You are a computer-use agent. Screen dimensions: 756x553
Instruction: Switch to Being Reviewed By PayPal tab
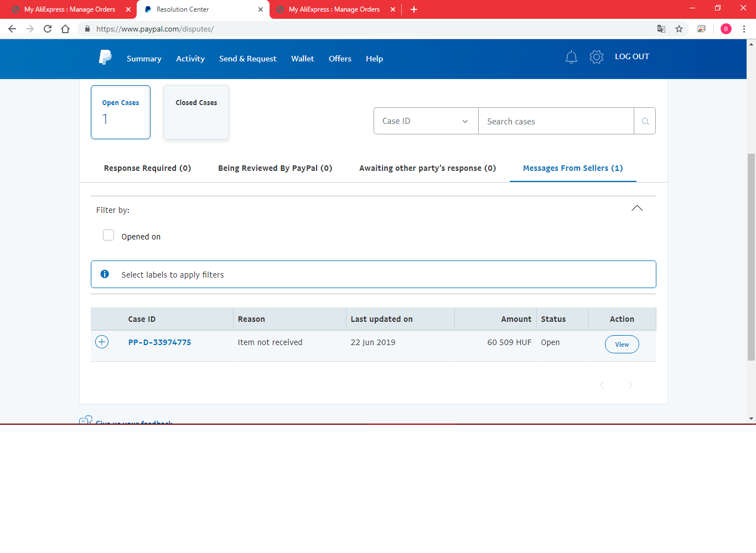[x=275, y=168]
